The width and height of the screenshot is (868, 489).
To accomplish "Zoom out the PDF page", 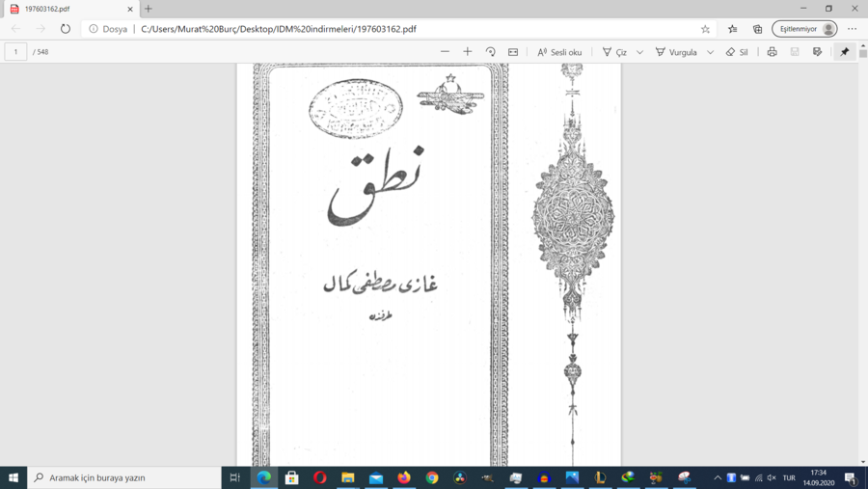I will (445, 51).
